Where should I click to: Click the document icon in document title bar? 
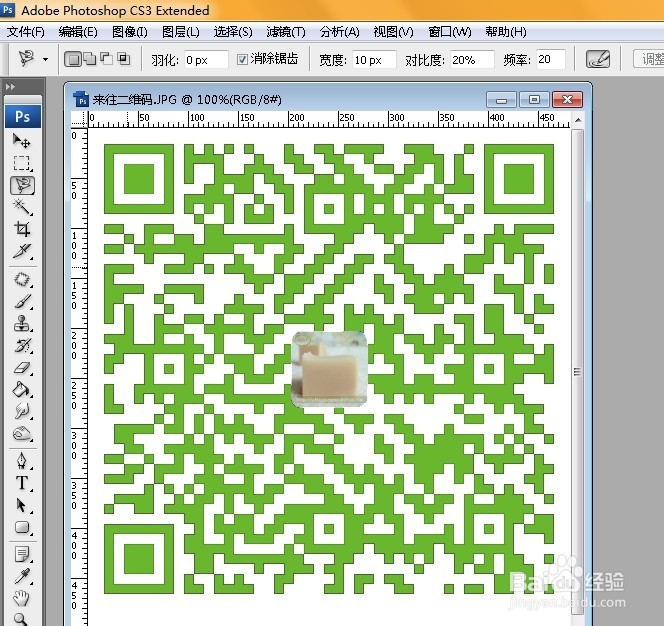click(80, 99)
